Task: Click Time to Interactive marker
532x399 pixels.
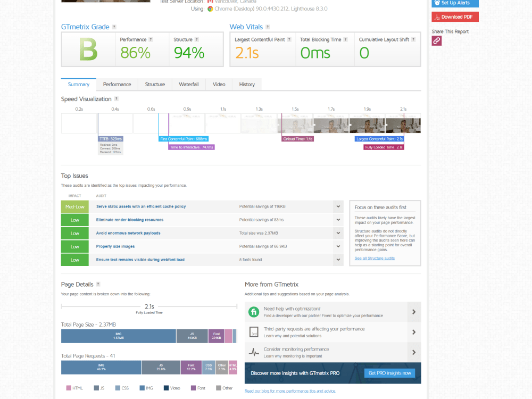Action: (192, 147)
